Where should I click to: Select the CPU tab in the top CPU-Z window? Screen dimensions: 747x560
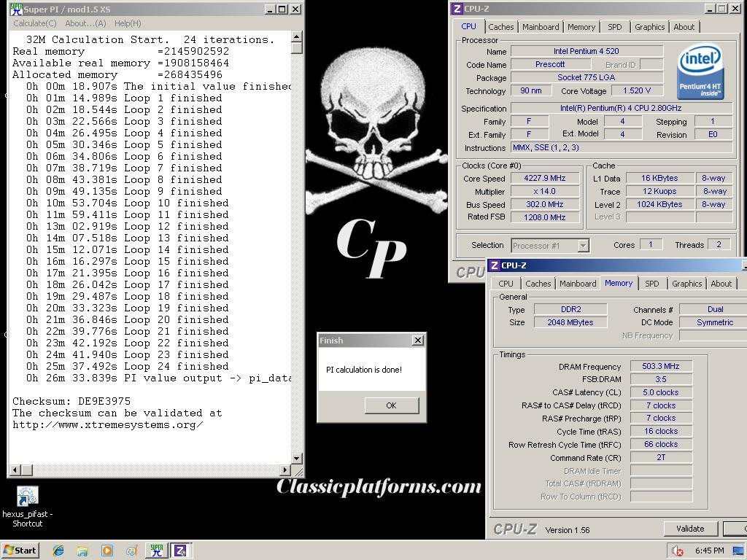point(468,27)
